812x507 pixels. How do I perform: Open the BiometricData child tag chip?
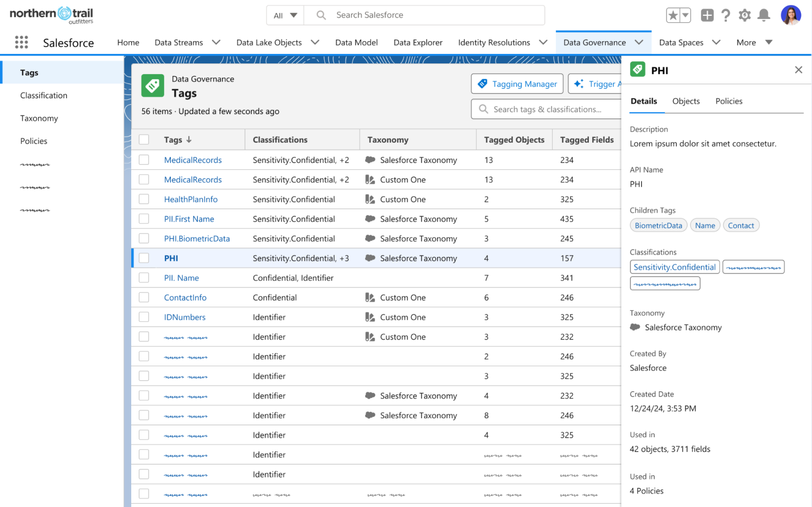(658, 225)
